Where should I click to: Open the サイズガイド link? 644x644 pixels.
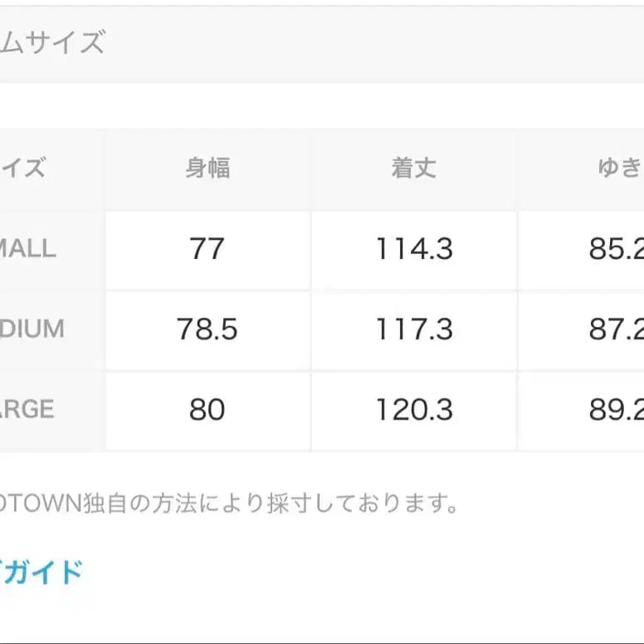click(46, 571)
